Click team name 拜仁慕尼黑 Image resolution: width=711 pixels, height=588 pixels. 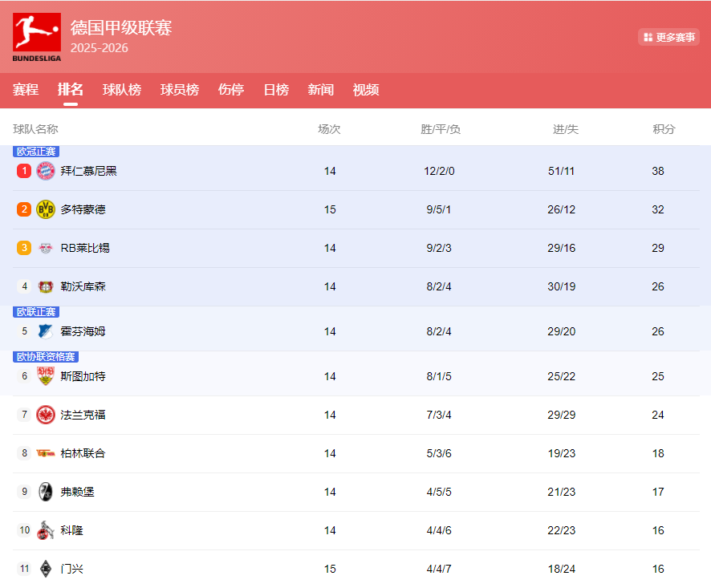pos(89,171)
